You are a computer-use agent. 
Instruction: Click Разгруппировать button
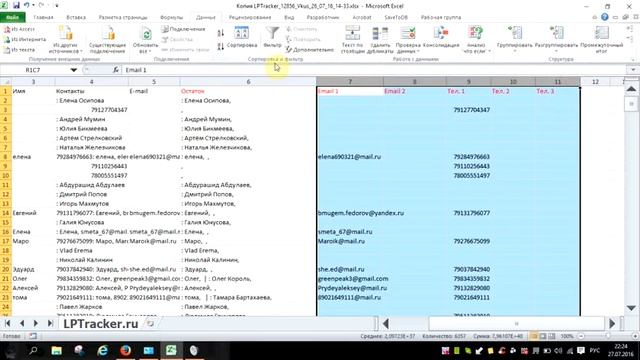click(x=556, y=38)
